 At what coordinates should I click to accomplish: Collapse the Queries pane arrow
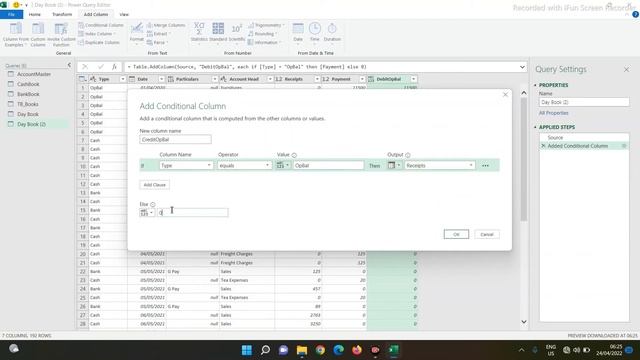click(x=69, y=65)
